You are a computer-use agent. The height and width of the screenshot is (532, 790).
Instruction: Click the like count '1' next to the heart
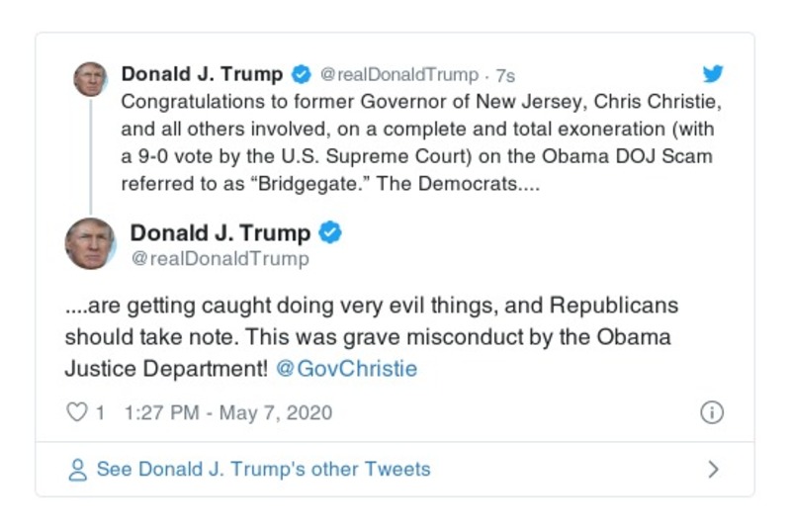(100, 413)
